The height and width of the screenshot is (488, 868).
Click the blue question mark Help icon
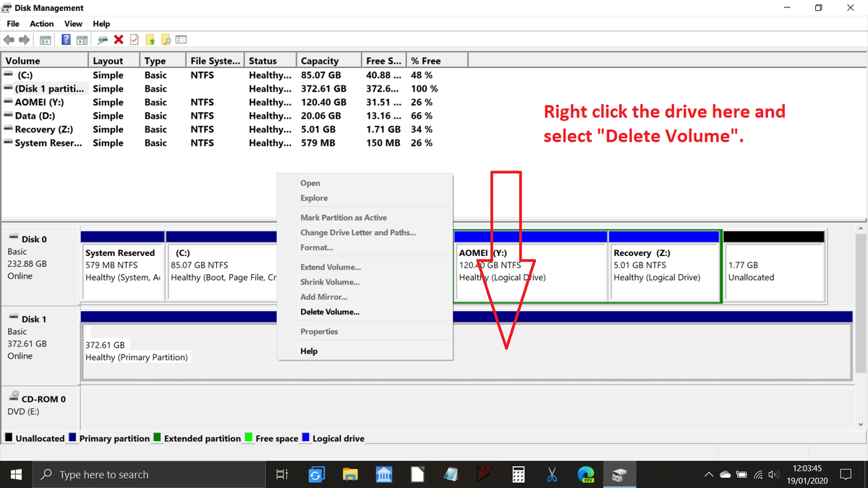point(65,40)
